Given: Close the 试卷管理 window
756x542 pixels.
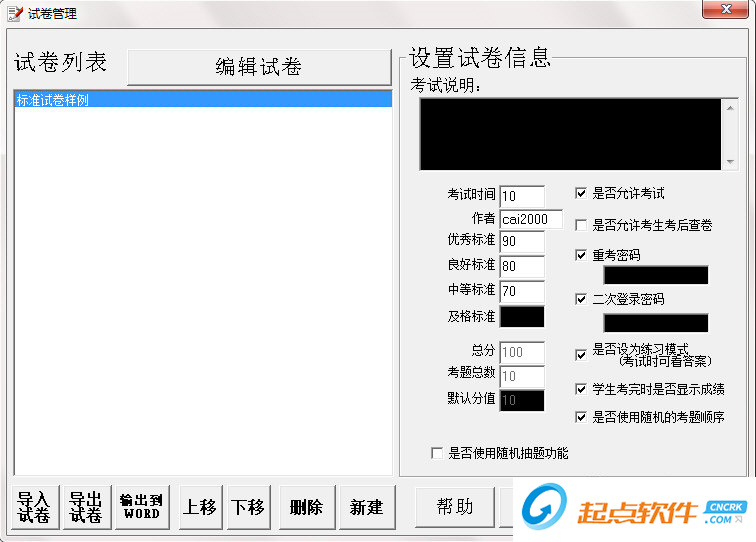Looking at the screenshot, I should 725,9.
